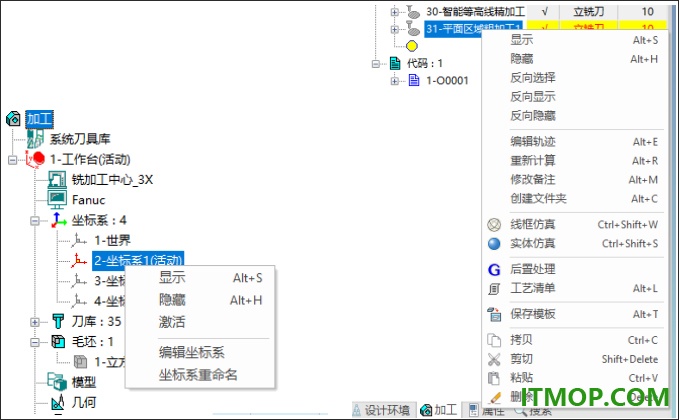Click the 1-世界 coordinate icon

[78, 240]
